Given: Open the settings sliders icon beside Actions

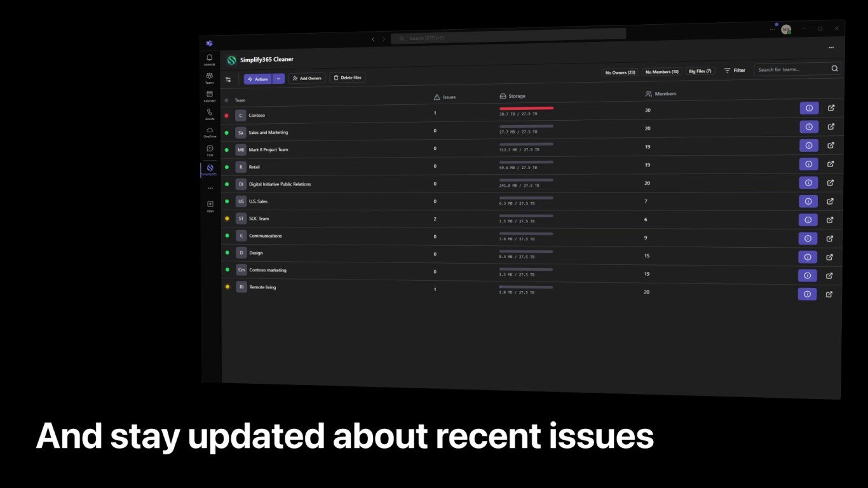Looking at the screenshot, I should pos(228,79).
